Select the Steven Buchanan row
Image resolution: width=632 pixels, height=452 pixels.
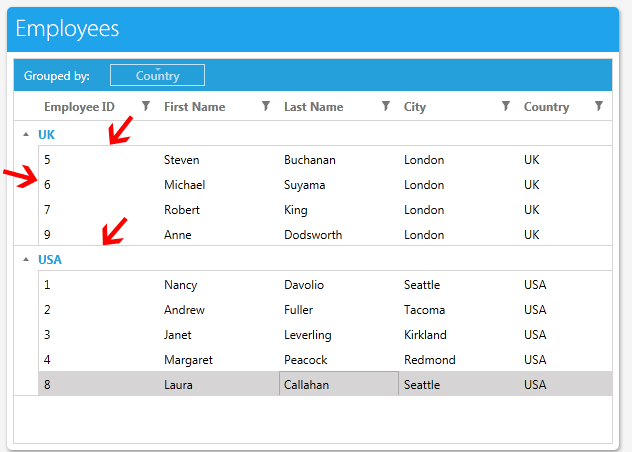181,160
